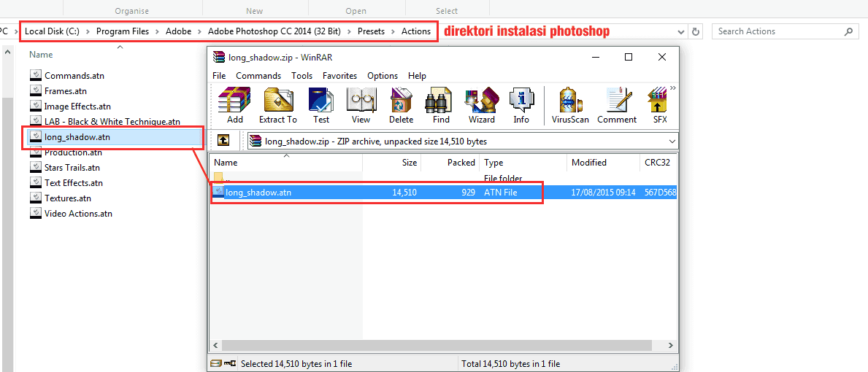
Task: Open WinRAR File menu
Action: 219,76
